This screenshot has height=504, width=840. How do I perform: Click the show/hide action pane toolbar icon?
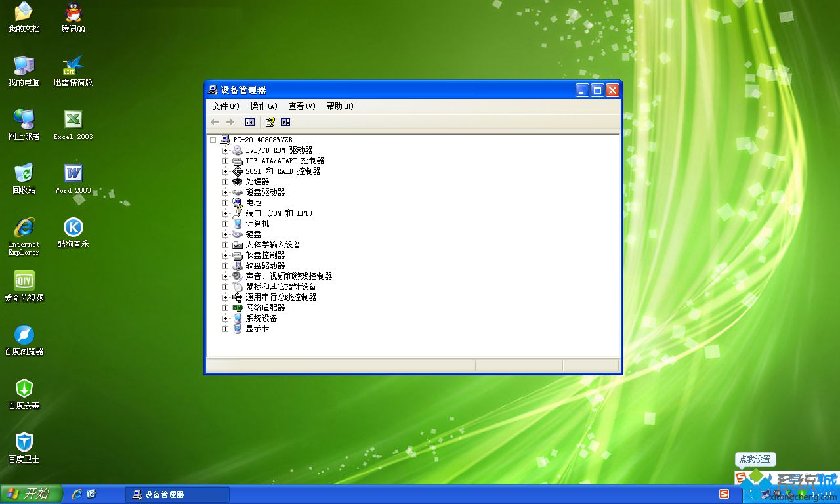tap(285, 122)
